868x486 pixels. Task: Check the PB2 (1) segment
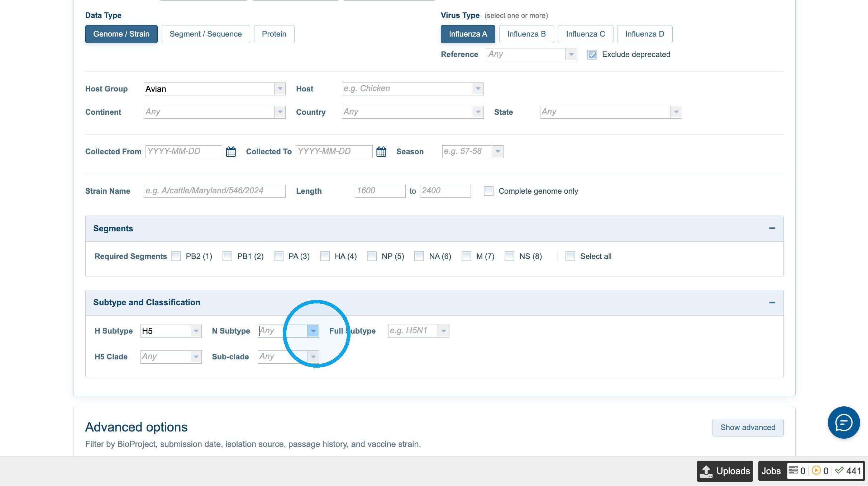click(x=176, y=256)
